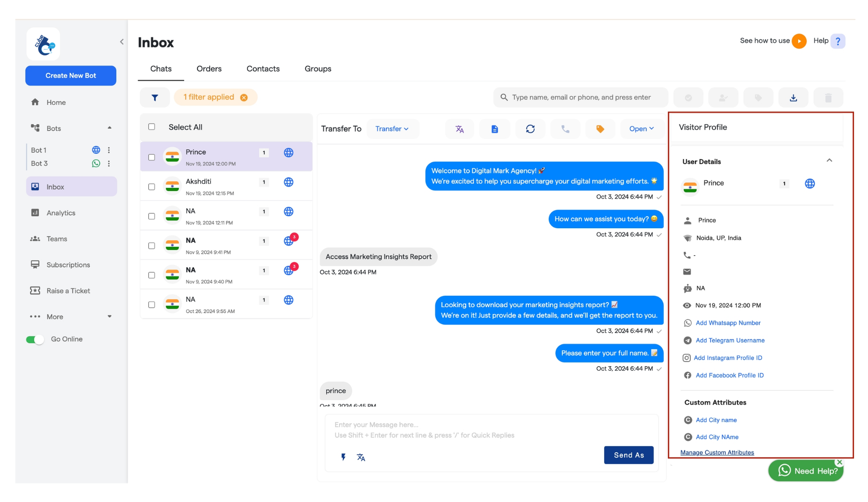Click the Help question mark icon
Image resolution: width=868 pixels, height=502 pixels.
click(838, 41)
